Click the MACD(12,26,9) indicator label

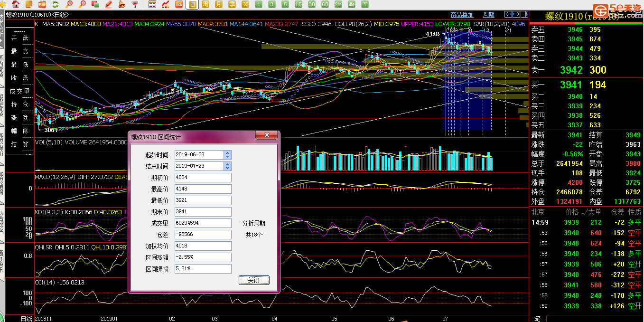click(55, 177)
